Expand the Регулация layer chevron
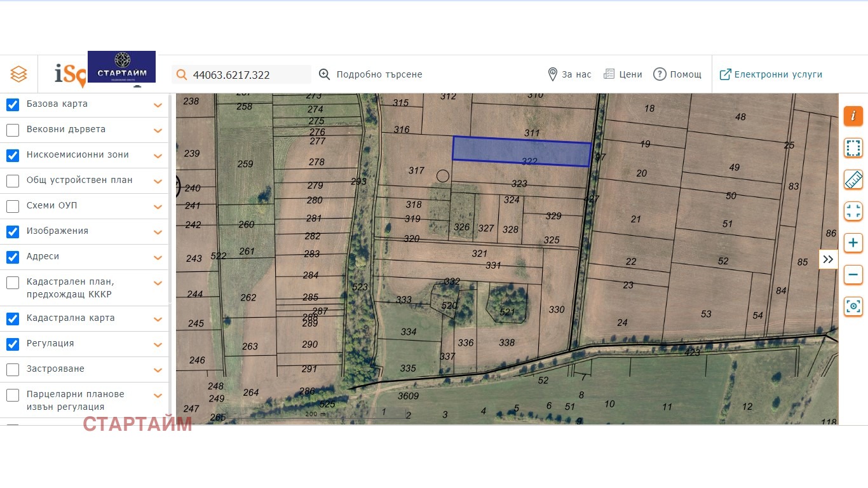868x488 pixels. click(158, 344)
